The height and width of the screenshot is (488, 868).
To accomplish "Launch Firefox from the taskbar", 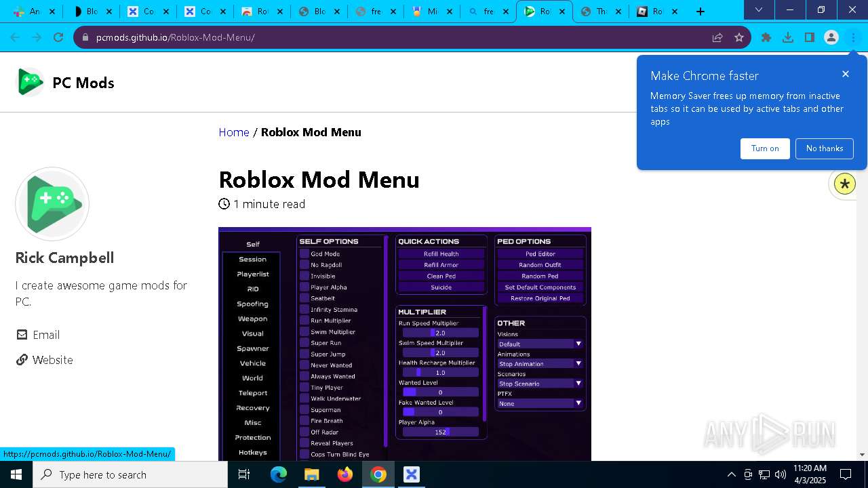I will pos(345,474).
